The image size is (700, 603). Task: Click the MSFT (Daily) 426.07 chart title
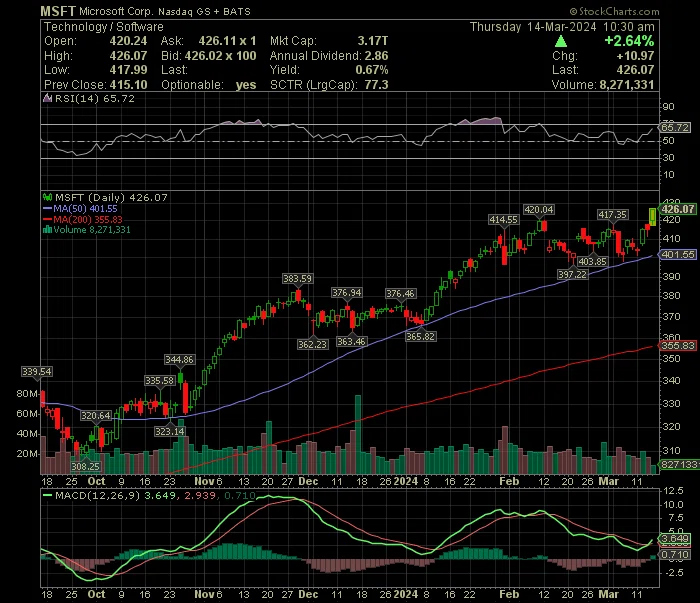point(111,197)
